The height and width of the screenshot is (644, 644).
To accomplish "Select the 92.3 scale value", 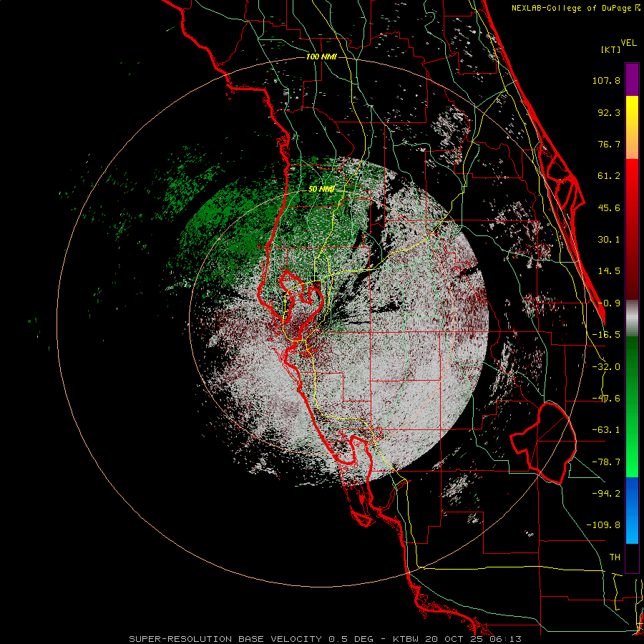I will [x=609, y=112].
